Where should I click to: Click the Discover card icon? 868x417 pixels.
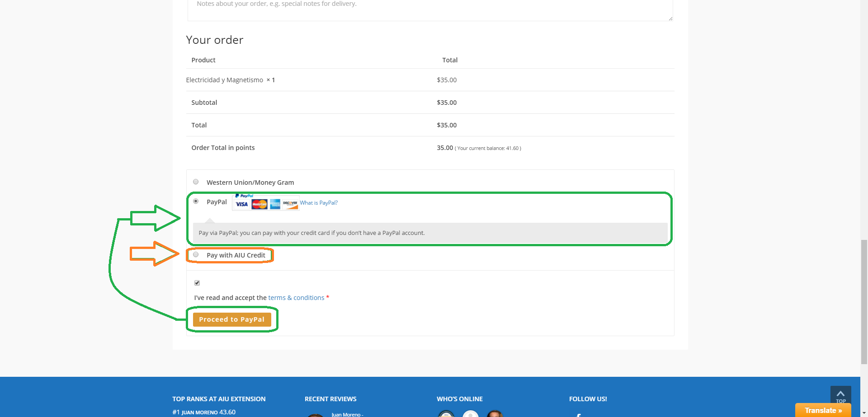(290, 204)
